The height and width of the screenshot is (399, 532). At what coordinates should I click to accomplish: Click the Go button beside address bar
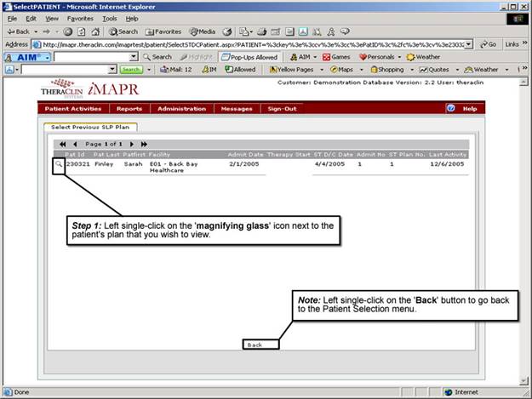tap(489, 44)
